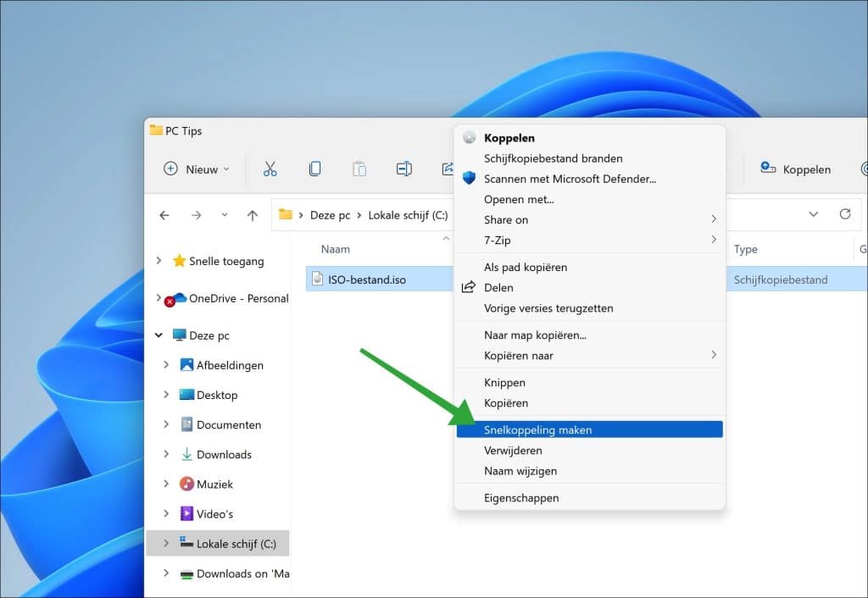Expand the Downloads folder in the sidebar
868x598 pixels.
168,454
